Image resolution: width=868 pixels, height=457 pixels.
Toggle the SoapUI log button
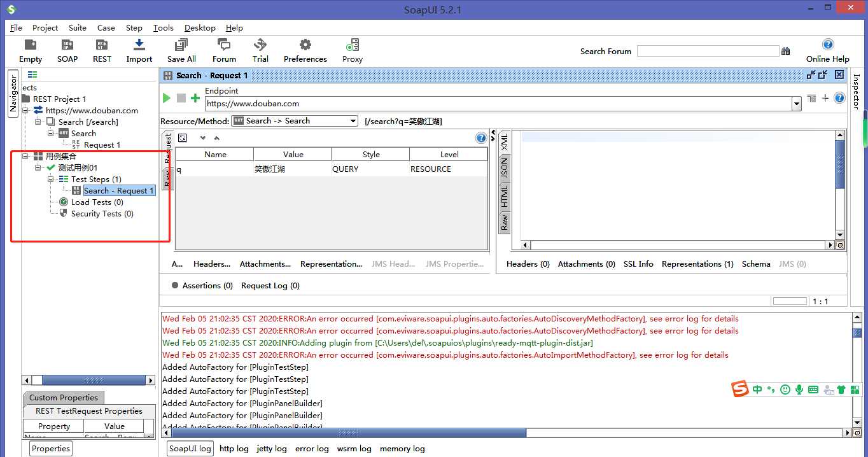[190, 448]
